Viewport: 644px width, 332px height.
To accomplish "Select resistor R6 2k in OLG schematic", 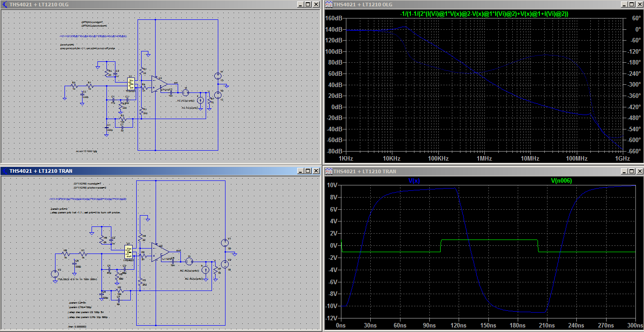I will [107, 73].
